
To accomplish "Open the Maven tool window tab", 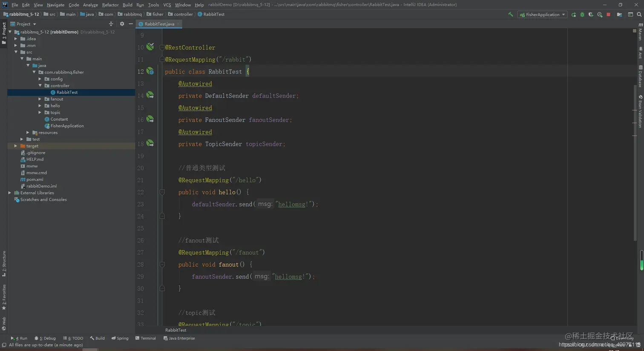I will (x=640, y=32).
